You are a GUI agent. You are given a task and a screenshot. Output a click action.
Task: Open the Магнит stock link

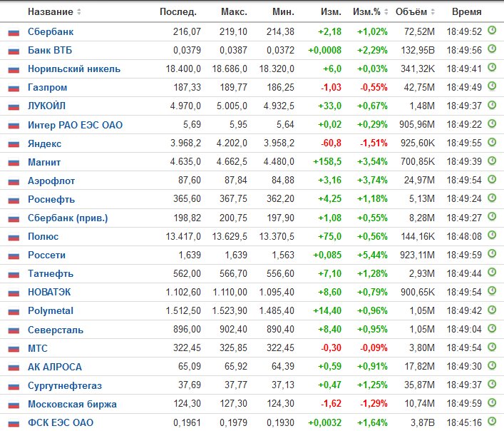(x=44, y=162)
